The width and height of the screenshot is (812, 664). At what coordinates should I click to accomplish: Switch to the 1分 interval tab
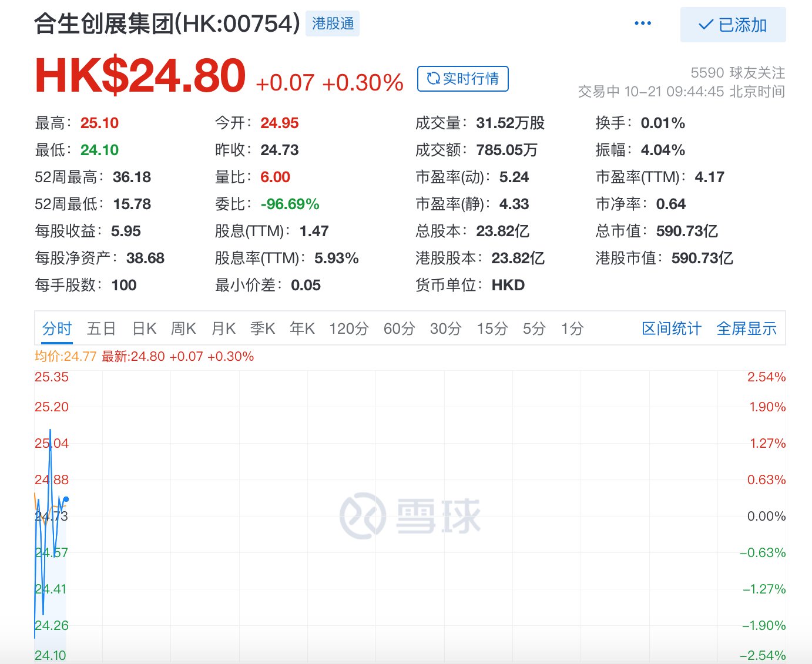point(572,328)
